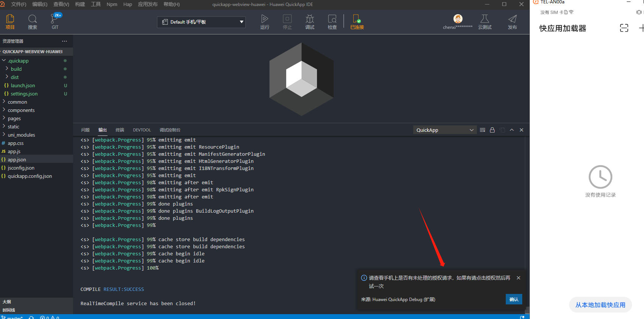The height and width of the screenshot is (319, 644).
Task: Open the 云测试 cloud test icon
Action: click(x=485, y=22)
